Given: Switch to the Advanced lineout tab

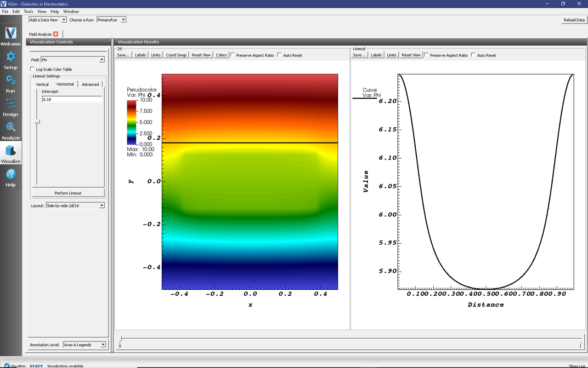Looking at the screenshot, I should [x=90, y=84].
